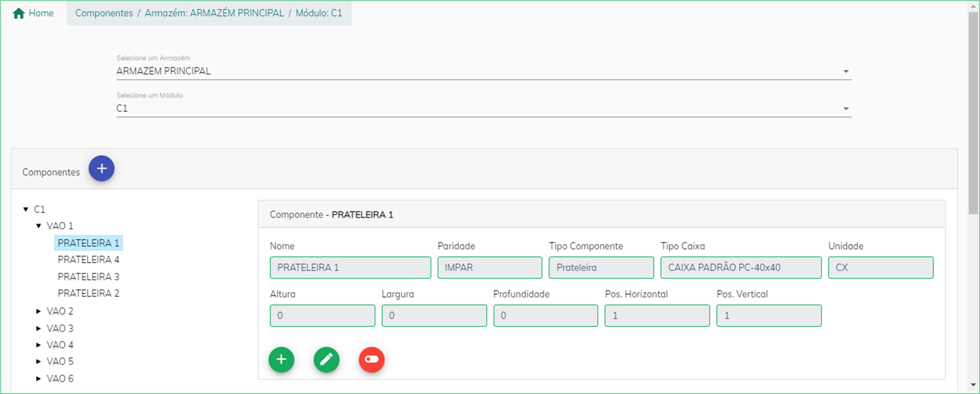Viewport: 980px width, 394px height.
Task: Click Módulo: C1 breadcrumb item
Action: pos(319,13)
